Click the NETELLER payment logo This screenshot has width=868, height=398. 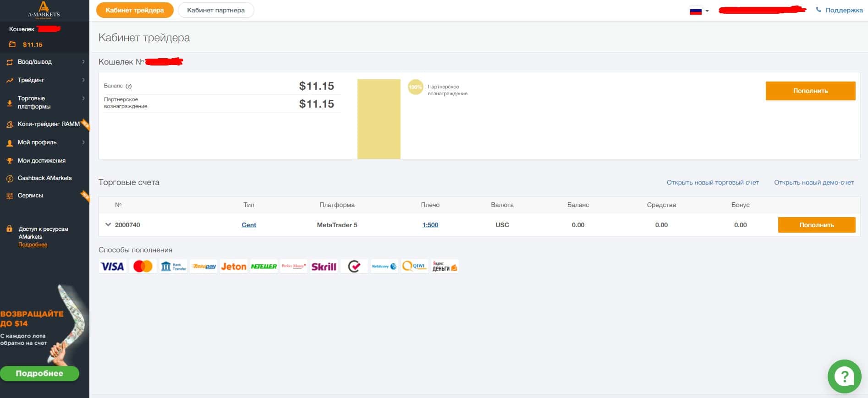[264, 267]
